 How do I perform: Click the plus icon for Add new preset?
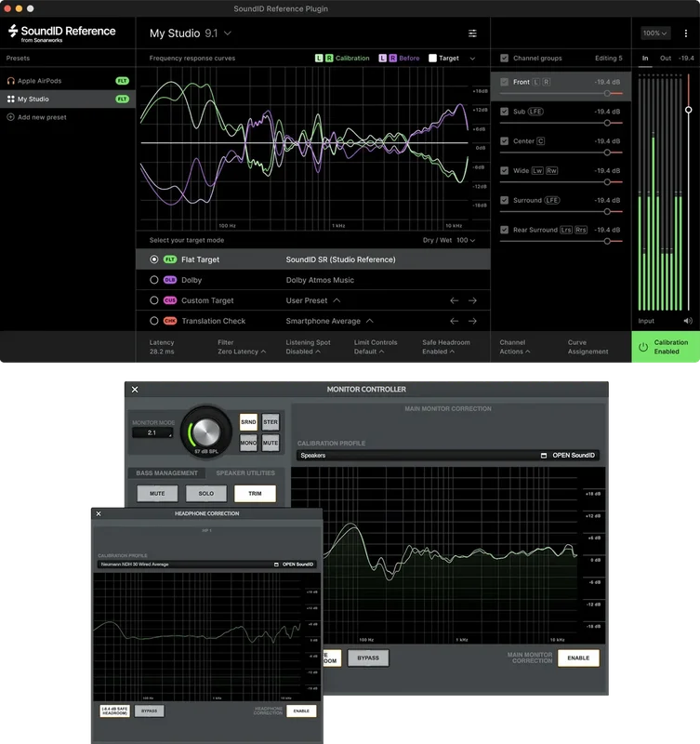(x=11, y=117)
